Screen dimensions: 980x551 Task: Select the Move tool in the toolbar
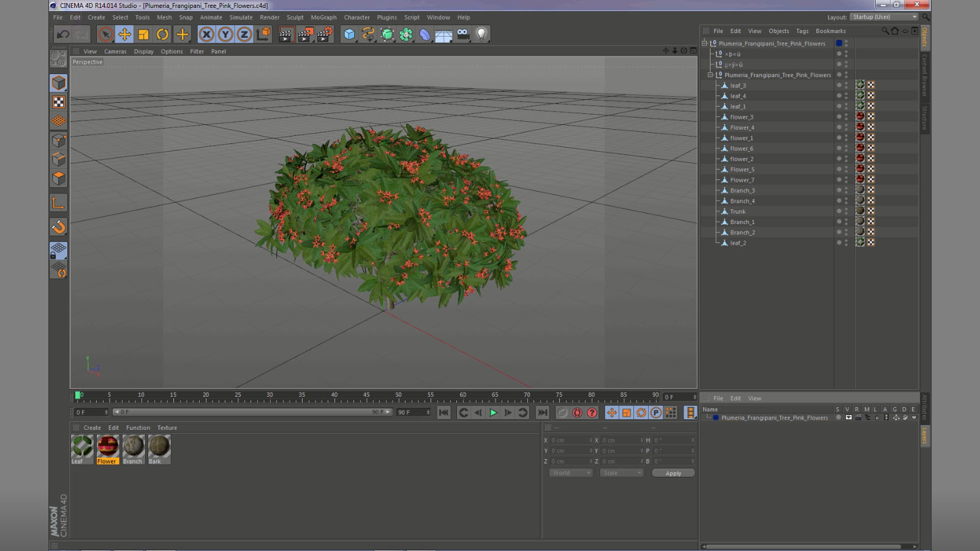pyautogui.click(x=124, y=34)
